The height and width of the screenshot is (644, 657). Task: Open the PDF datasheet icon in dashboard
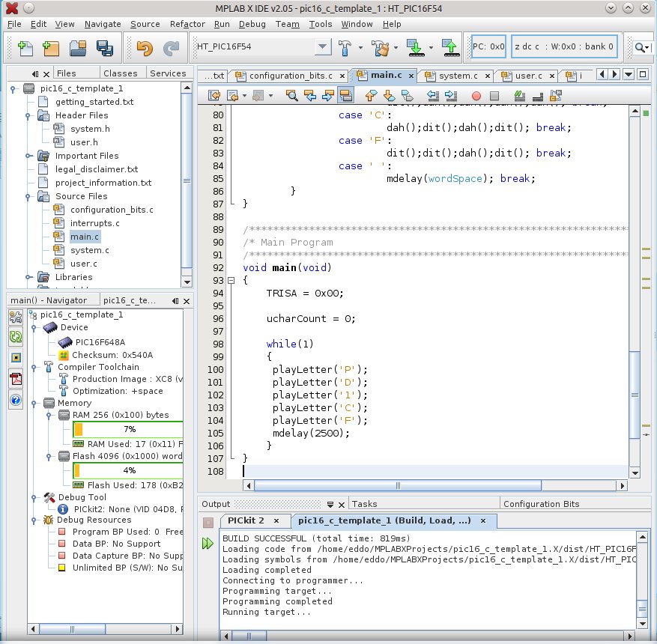pos(15,380)
